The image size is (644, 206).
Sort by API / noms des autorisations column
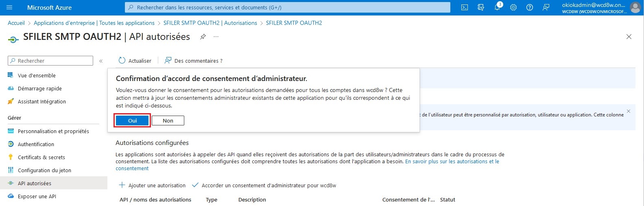coord(155,199)
